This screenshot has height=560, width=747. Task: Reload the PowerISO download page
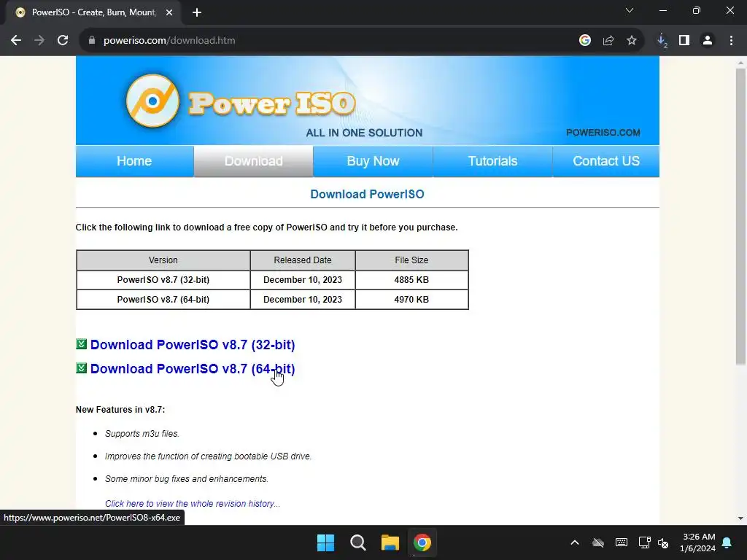pos(63,41)
